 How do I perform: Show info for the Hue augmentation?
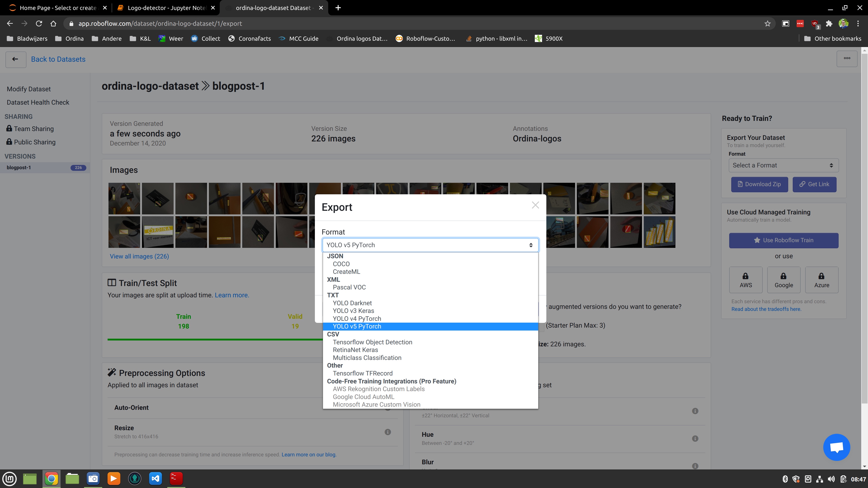click(695, 439)
